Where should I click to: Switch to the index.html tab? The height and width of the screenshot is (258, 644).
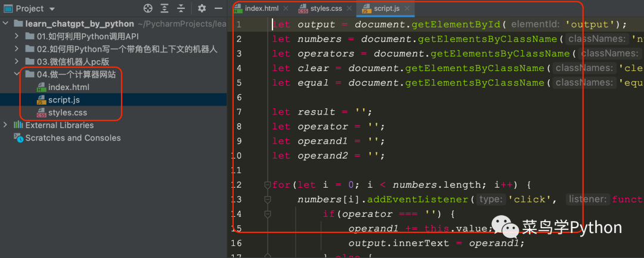(x=260, y=8)
